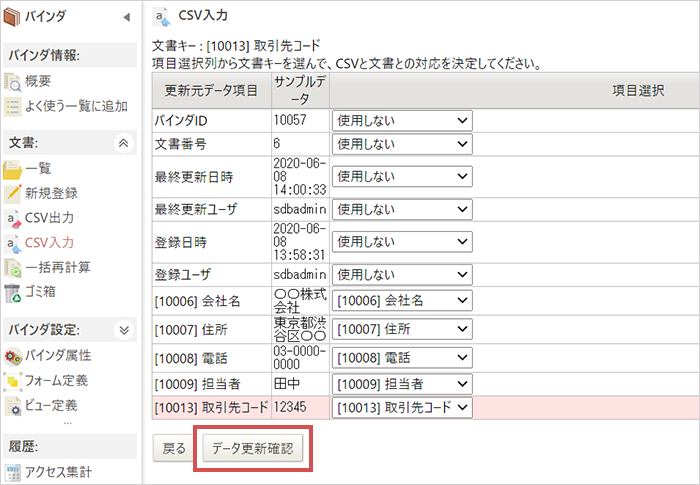The image size is (700, 485).
Task: Click the 更新元データ項目 column header
Action: 212,91
